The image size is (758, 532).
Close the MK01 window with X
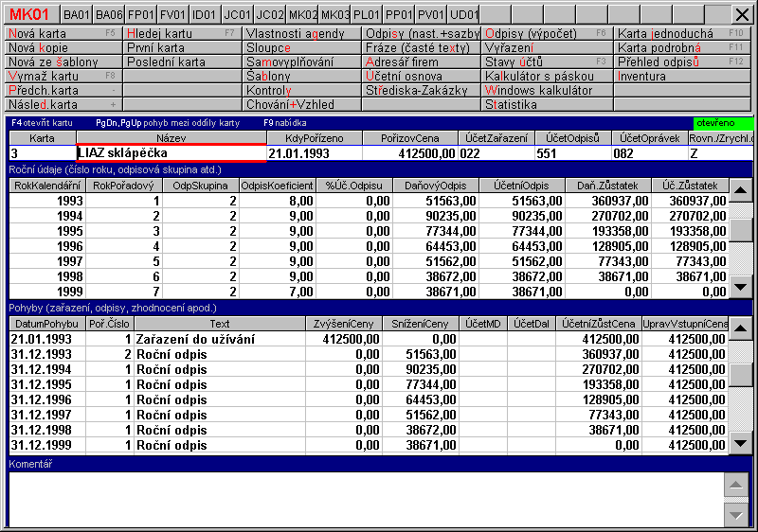coord(742,14)
